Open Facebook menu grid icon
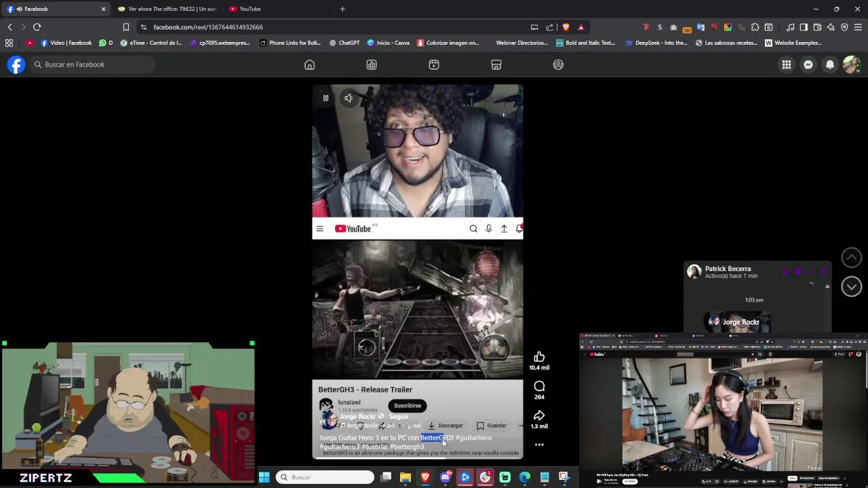Viewport: 868px width, 488px height. point(787,64)
